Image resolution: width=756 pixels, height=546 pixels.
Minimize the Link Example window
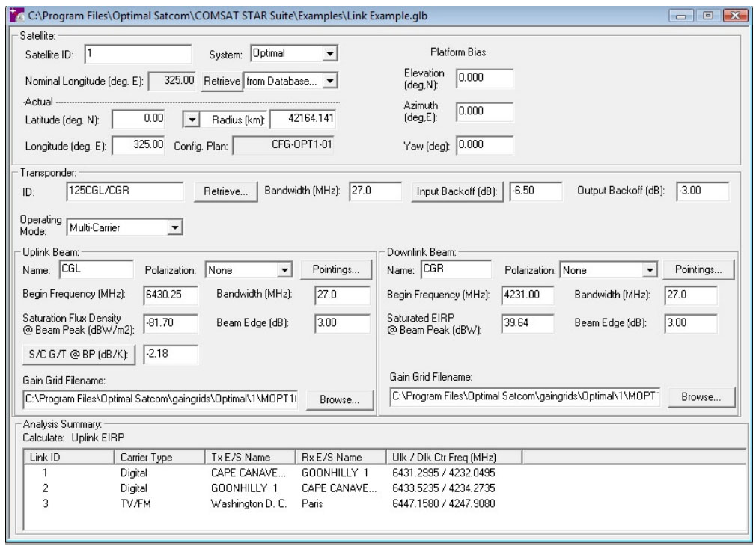(x=681, y=16)
